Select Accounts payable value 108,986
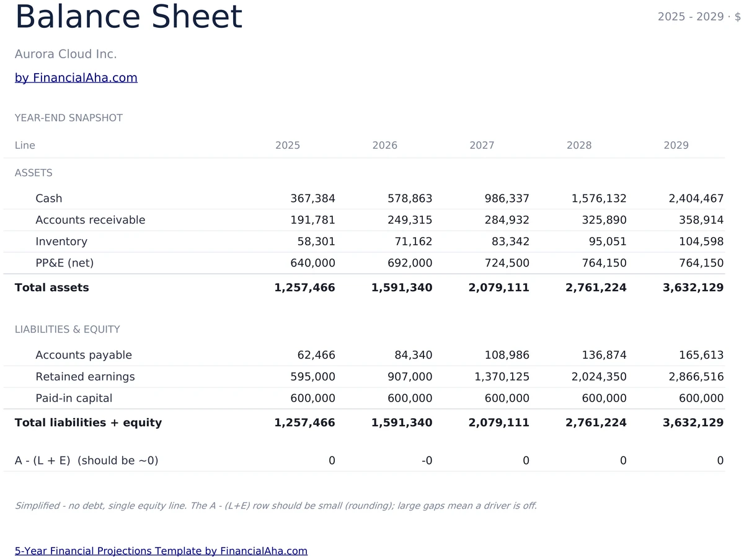 click(507, 355)
